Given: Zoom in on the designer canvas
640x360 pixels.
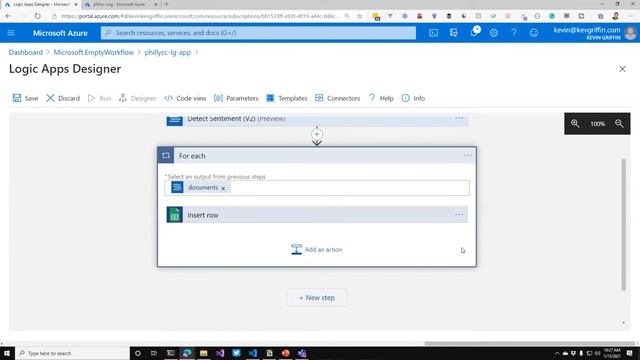Looking at the screenshot, I should pyautogui.click(x=575, y=124).
